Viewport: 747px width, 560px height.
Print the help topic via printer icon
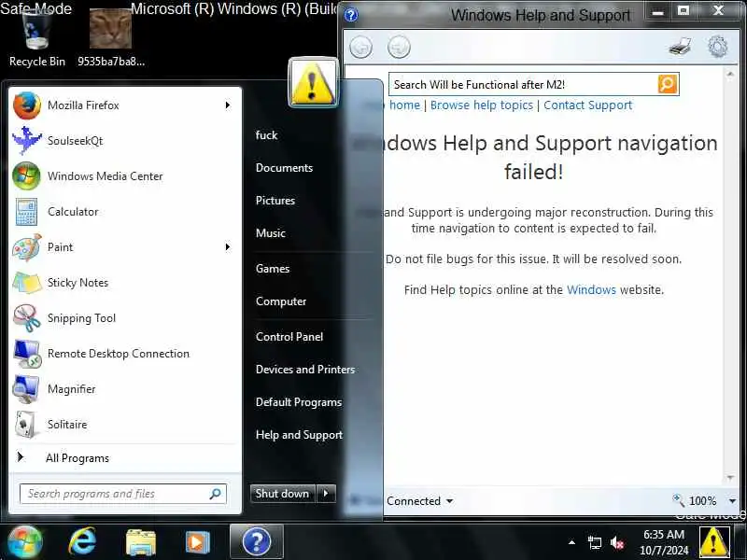point(681,47)
